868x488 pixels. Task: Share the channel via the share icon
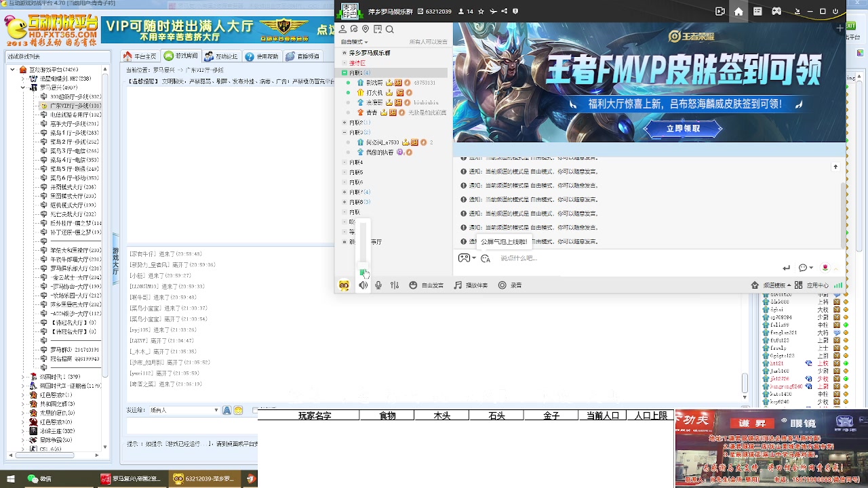click(504, 12)
